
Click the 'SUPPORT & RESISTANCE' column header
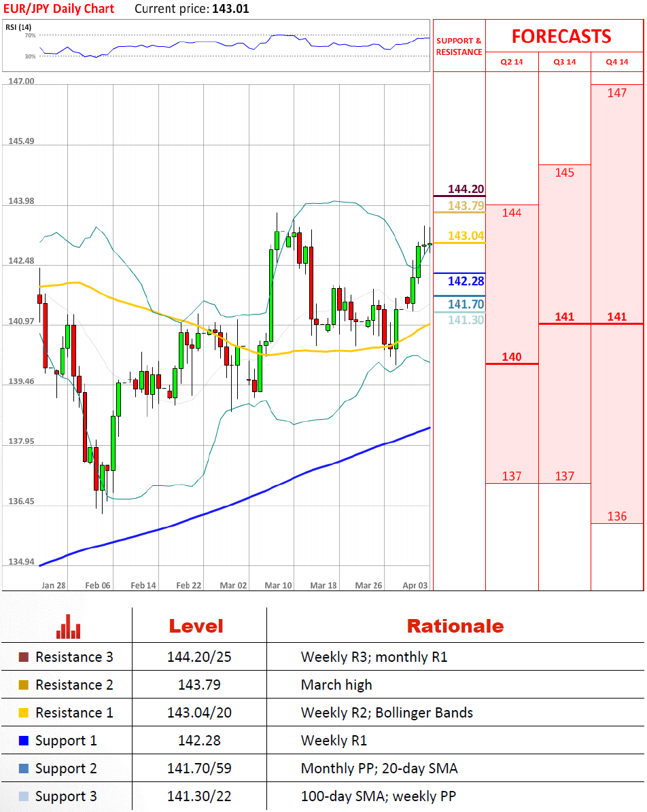tap(459, 46)
